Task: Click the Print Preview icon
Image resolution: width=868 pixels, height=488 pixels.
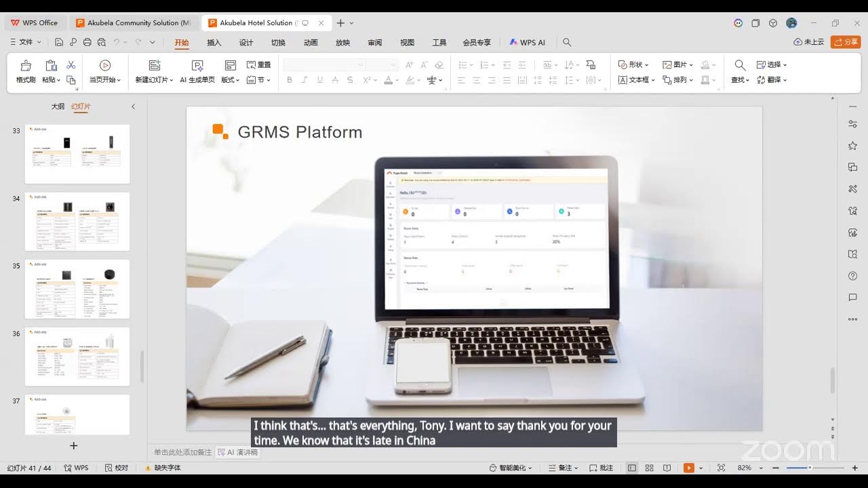Action: coord(102,42)
